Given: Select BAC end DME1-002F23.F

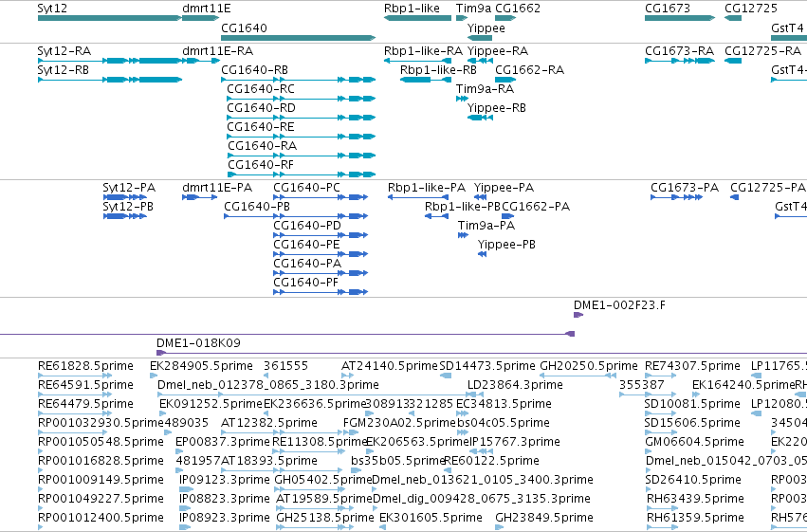Looking at the screenshot, I should click(578, 315).
